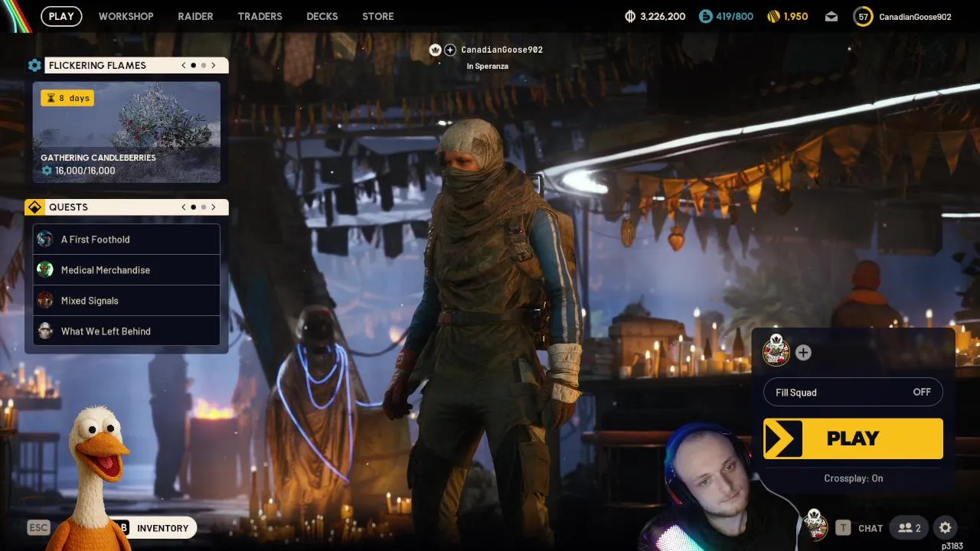Image resolution: width=980 pixels, height=551 pixels.
Task: Click the T key chat shortcut icon
Action: pos(843,528)
